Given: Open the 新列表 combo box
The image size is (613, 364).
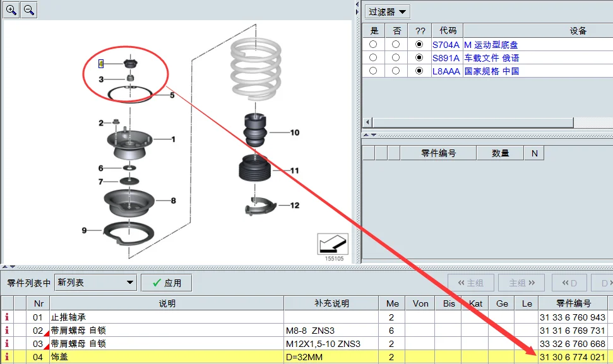Looking at the screenshot, I should 95,283.
